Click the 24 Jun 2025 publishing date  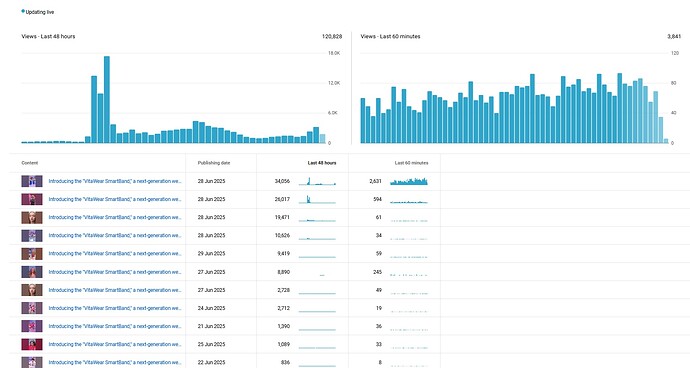211,308
